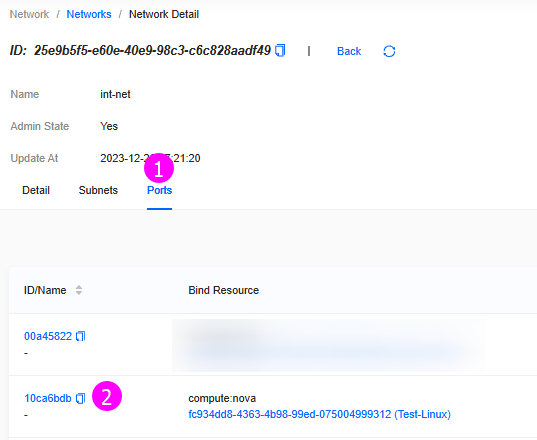
Task: Switch to the Detail tab
Action: click(36, 190)
